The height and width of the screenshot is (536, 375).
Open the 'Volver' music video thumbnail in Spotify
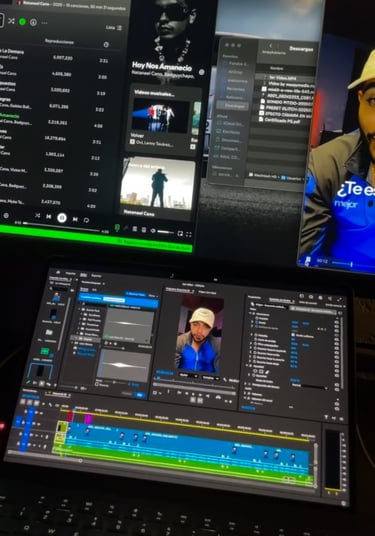(161, 115)
